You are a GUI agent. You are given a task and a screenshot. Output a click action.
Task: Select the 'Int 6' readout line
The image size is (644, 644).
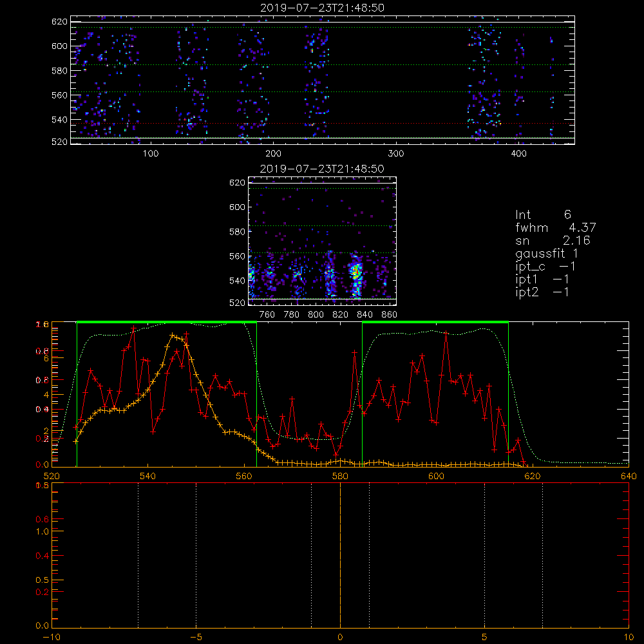(x=543, y=214)
